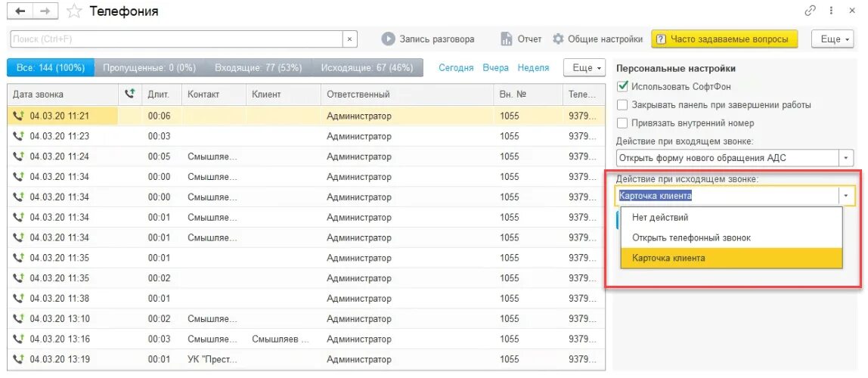This screenshot has height=378, width=868.
Task: Click the Запись разговора play icon
Action: pyautogui.click(x=388, y=39)
